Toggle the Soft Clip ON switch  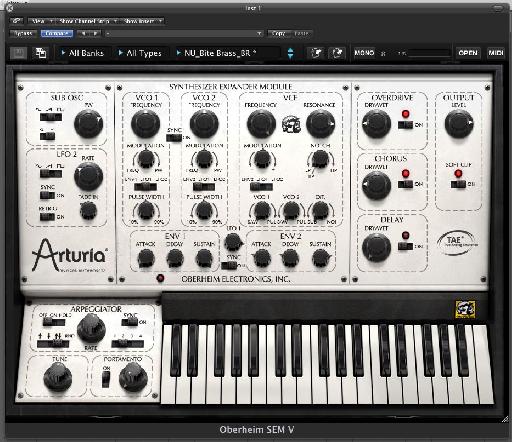(458, 184)
